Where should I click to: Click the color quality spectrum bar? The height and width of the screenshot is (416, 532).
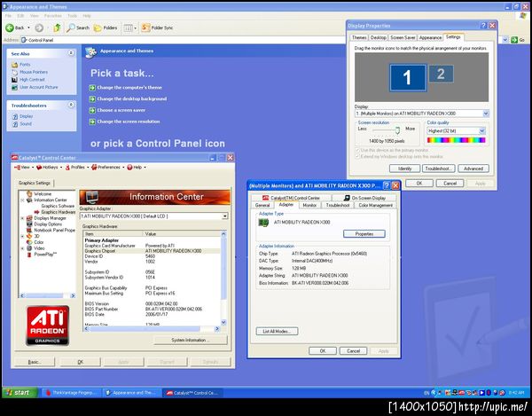457,140
